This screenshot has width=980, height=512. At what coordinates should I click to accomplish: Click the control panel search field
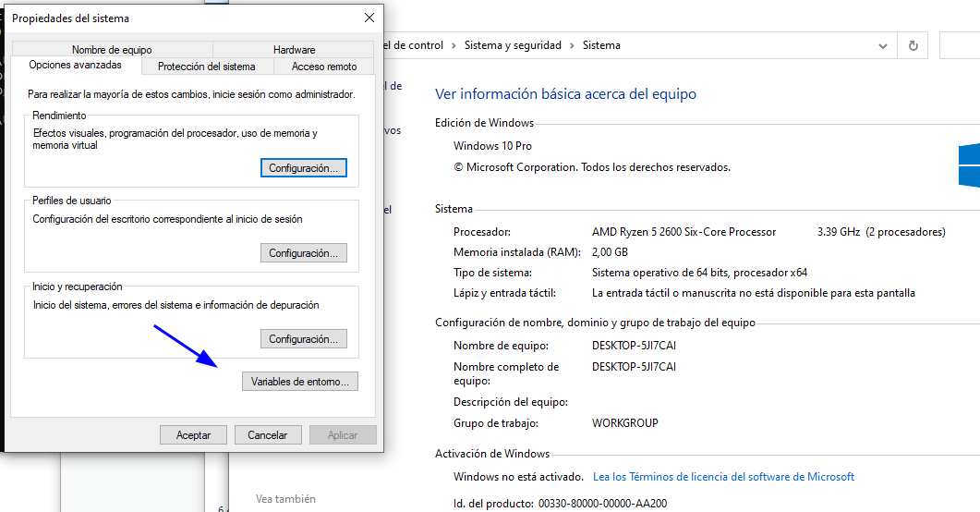[x=960, y=45]
